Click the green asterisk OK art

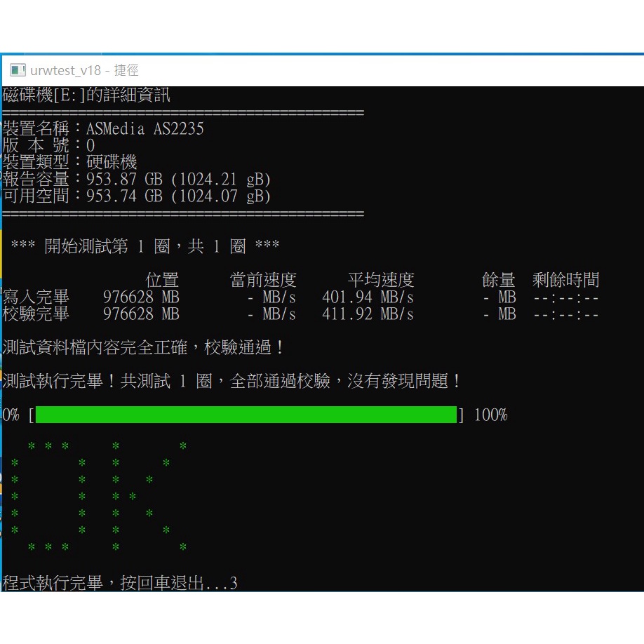(x=98, y=497)
